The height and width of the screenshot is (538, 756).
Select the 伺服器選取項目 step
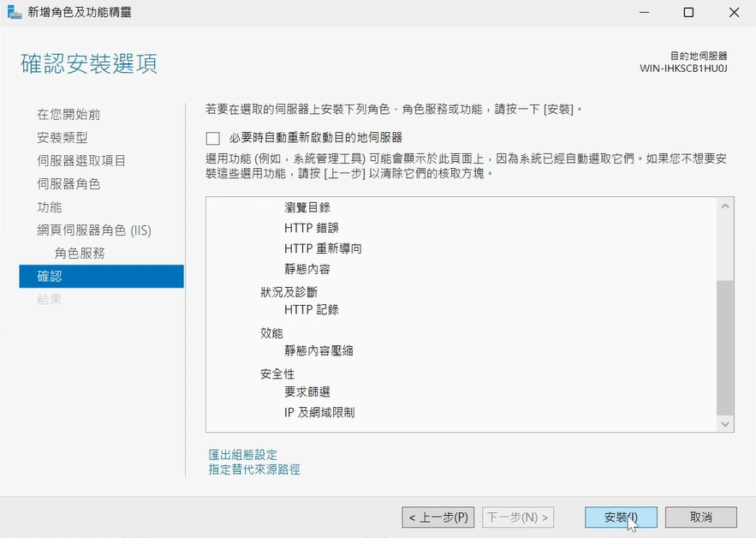[81, 161]
